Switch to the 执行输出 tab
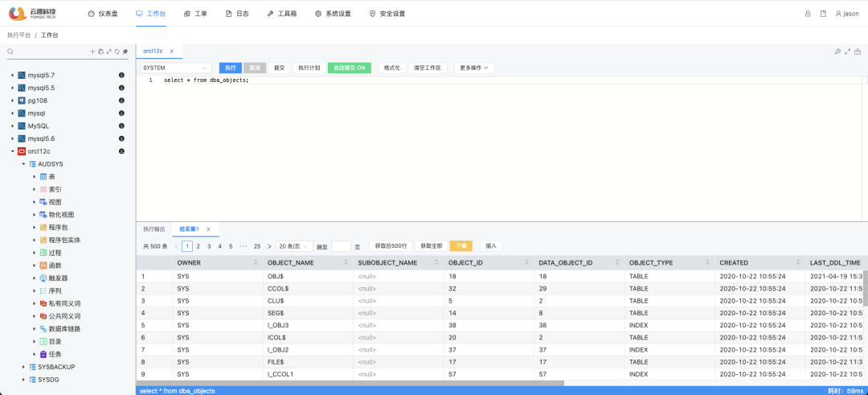The width and height of the screenshot is (868, 395). pos(154,228)
